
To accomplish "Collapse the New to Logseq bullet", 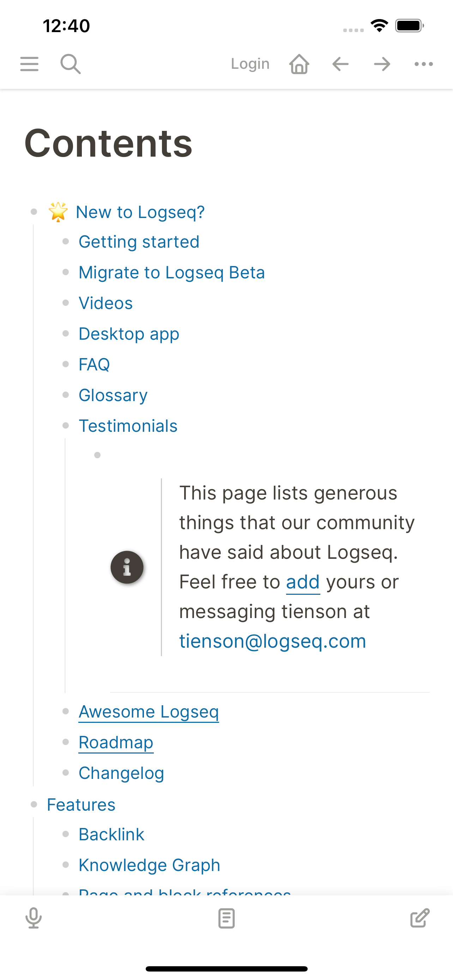I will click(x=34, y=212).
